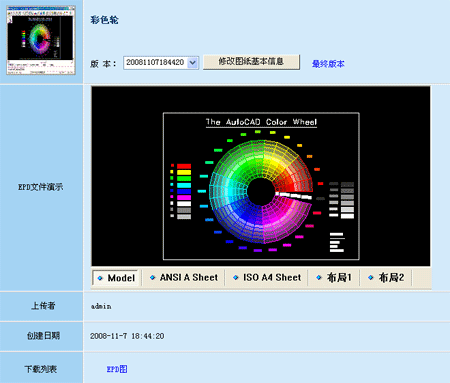Click the color wheel drawing thumbnail
Image resolution: width=450 pixels, height=383 pixels.
click(41, 40)
